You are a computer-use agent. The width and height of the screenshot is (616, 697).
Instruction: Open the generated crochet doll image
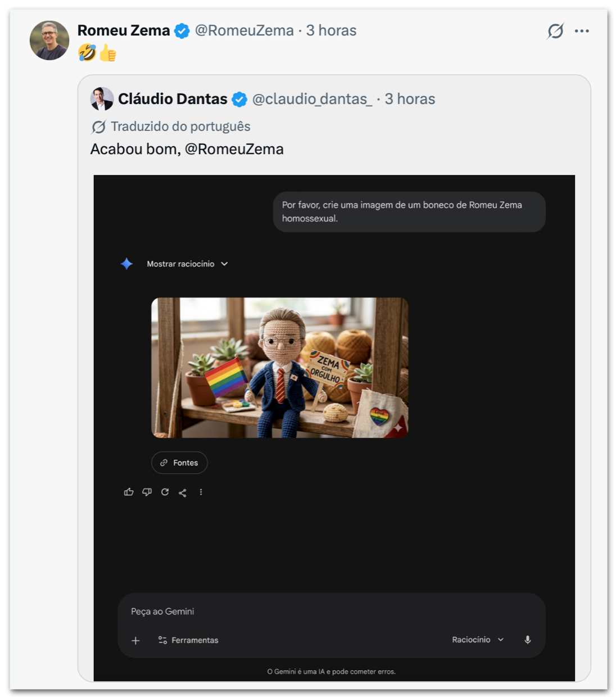[279, 367]
